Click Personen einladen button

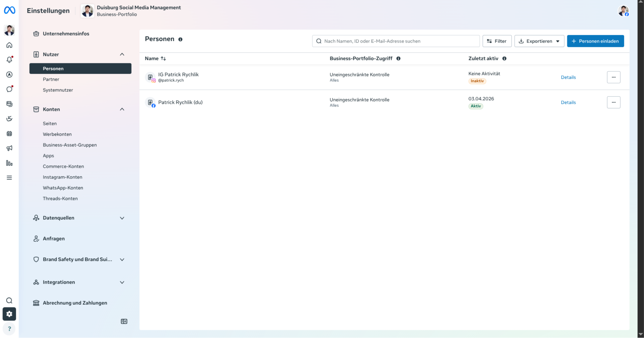pos(595,41)
